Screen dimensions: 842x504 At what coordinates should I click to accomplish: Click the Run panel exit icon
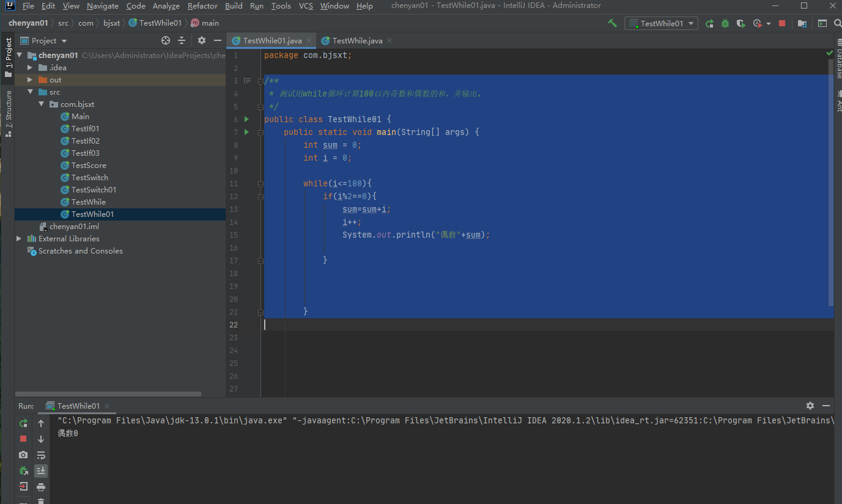pyautogui.click(x=23, y=486)
